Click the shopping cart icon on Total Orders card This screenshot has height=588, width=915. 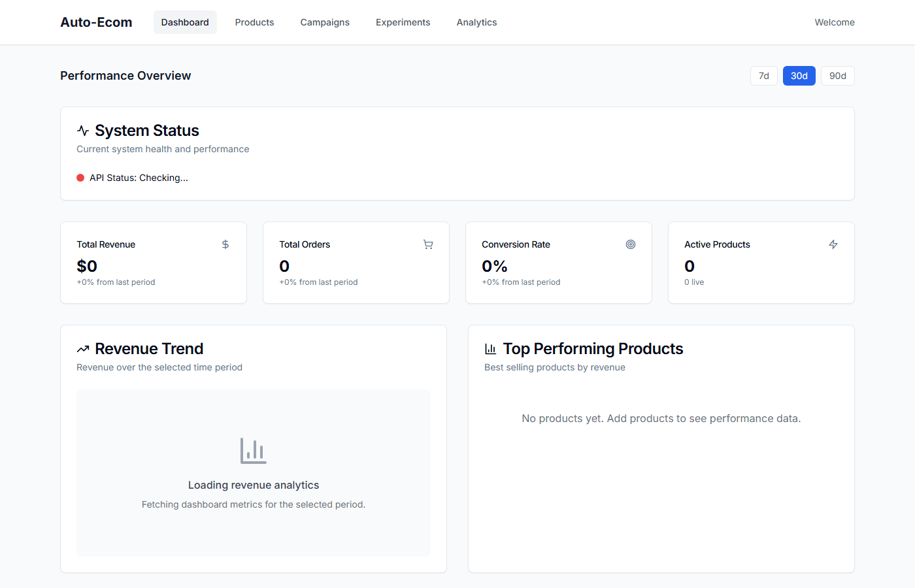[428, 244]
